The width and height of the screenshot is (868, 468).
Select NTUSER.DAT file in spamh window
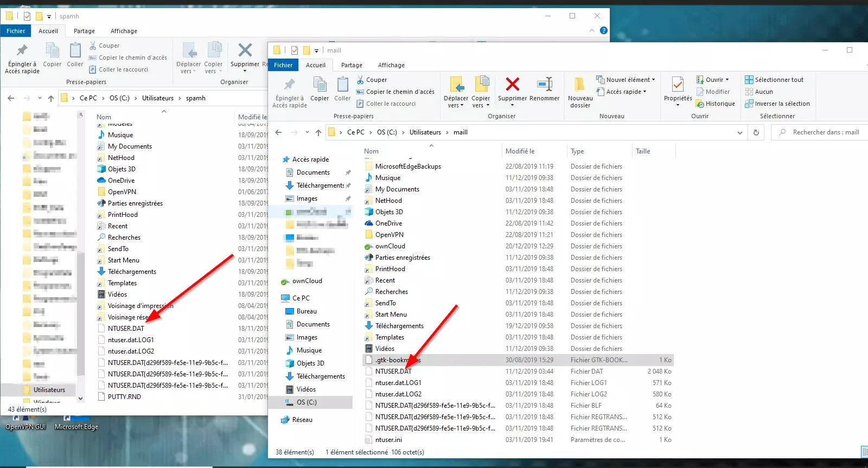[x=126, y=329]
